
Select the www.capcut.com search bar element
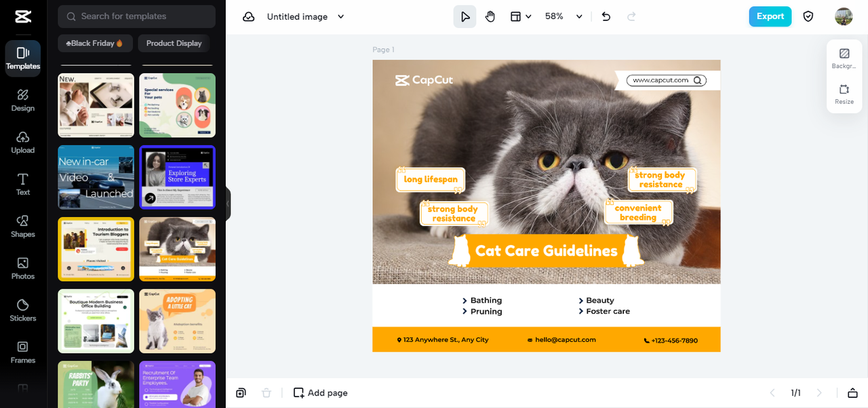666,80
